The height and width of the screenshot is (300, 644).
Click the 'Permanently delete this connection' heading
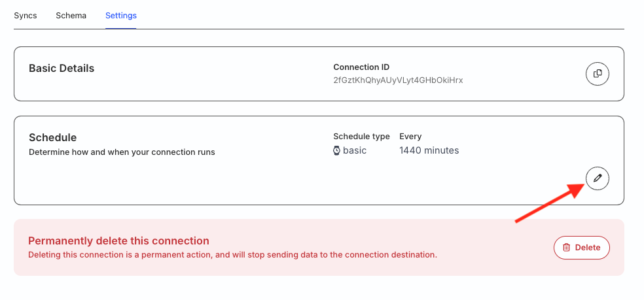[118, 241]
